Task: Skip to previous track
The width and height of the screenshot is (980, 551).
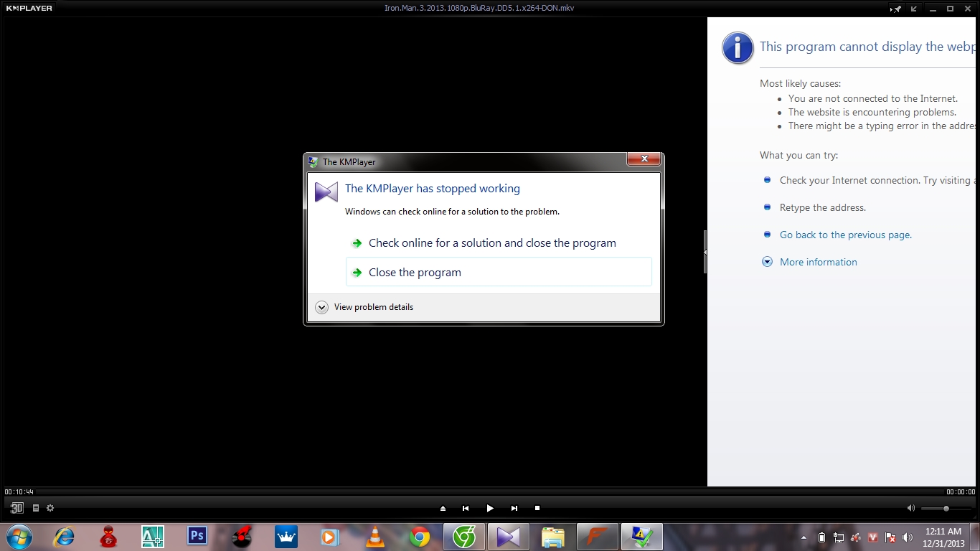Action: tap(466, 508)
